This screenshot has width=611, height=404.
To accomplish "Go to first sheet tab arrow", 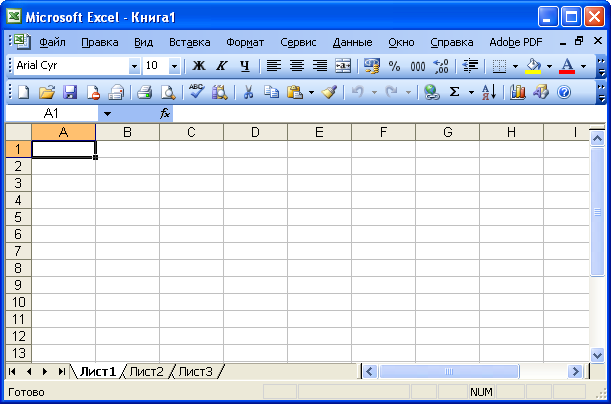I will coord(12,372).
